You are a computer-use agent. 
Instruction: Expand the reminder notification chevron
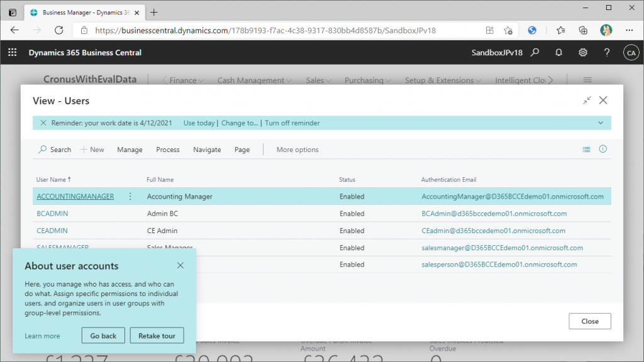601,123
